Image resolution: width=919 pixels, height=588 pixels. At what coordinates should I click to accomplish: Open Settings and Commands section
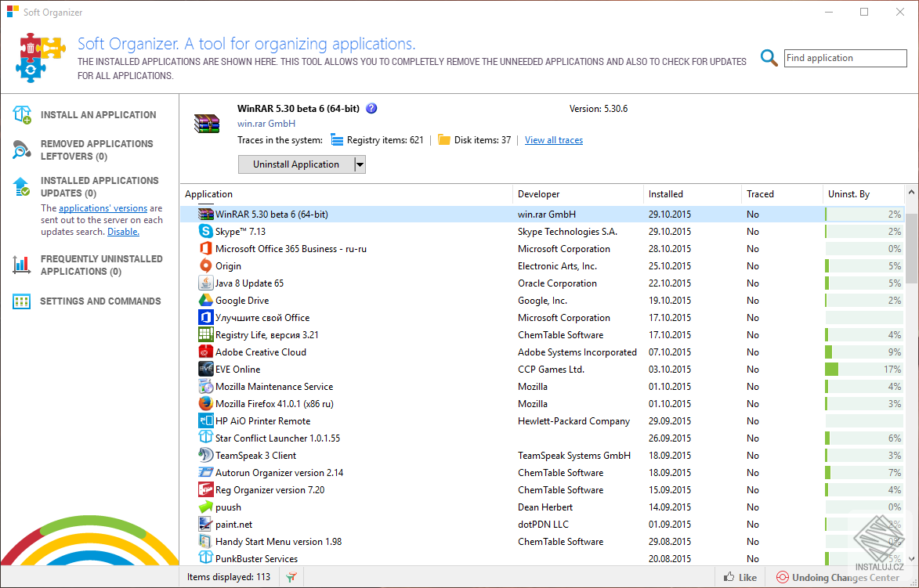pos(100,301)
